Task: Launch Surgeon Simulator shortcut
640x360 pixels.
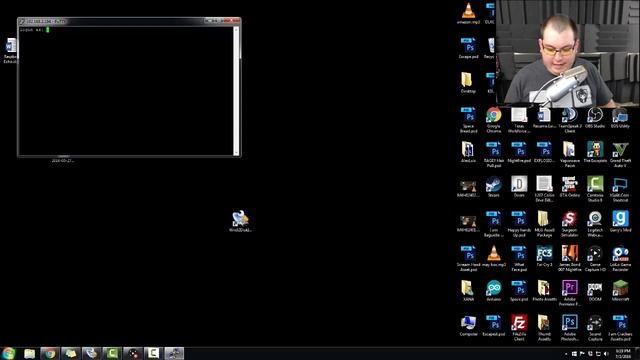Action: (x=569, y=224)
